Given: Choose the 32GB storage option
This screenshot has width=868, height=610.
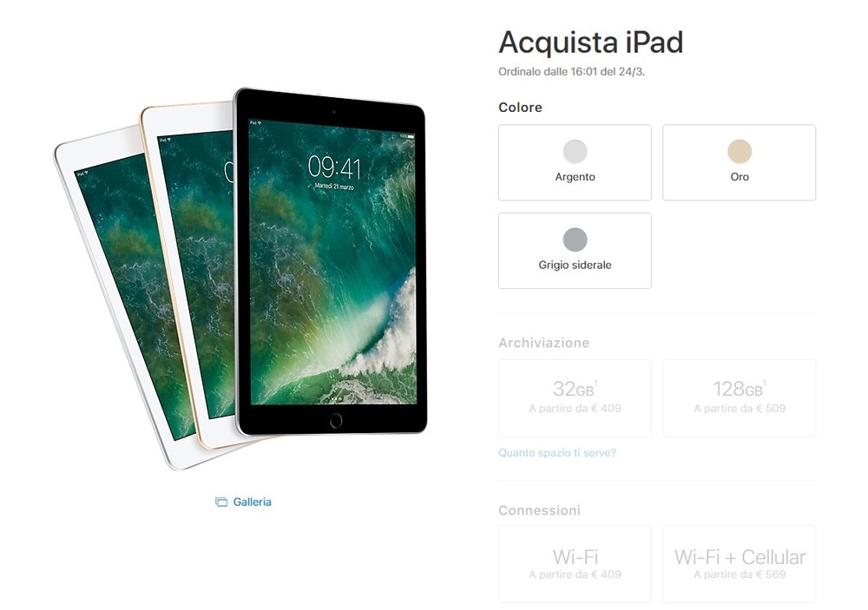Looking at the screenshot, I should (575, 398).
